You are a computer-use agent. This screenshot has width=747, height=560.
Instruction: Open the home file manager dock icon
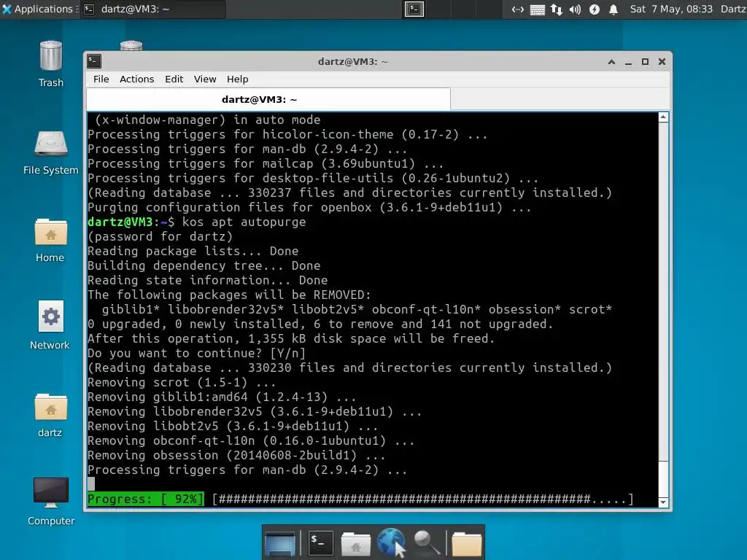(356, 544)
